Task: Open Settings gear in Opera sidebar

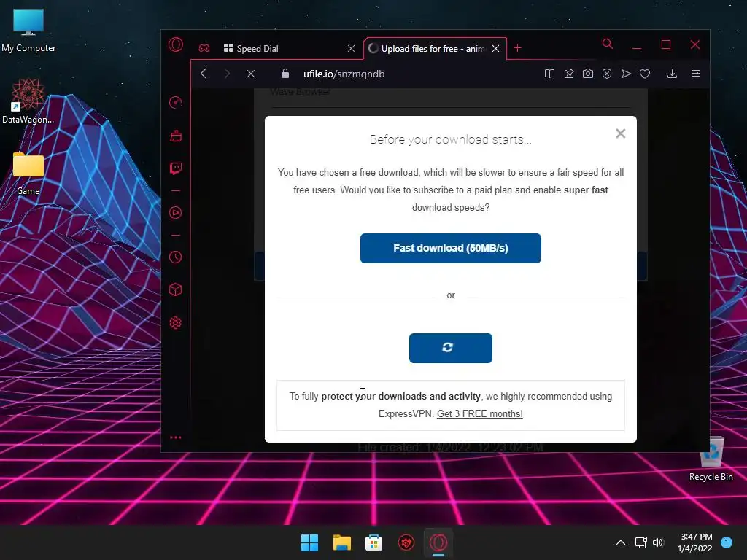Action: 175,323
